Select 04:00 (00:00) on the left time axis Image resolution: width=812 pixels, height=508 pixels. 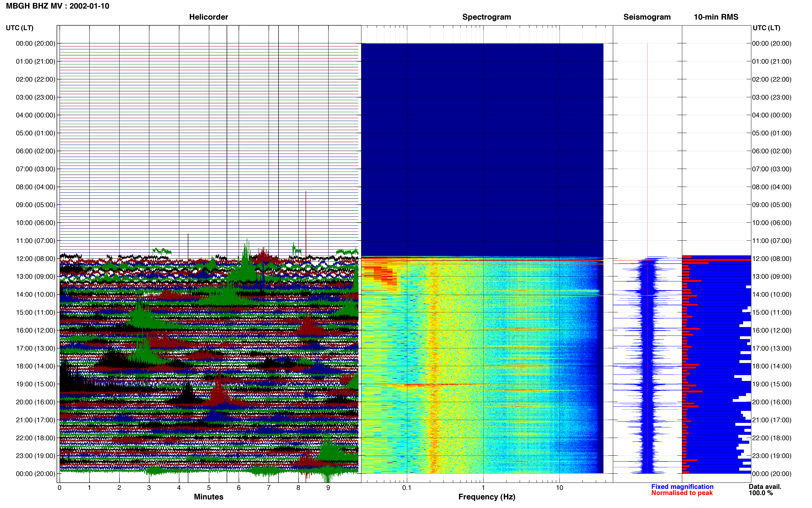pos(36,115)
